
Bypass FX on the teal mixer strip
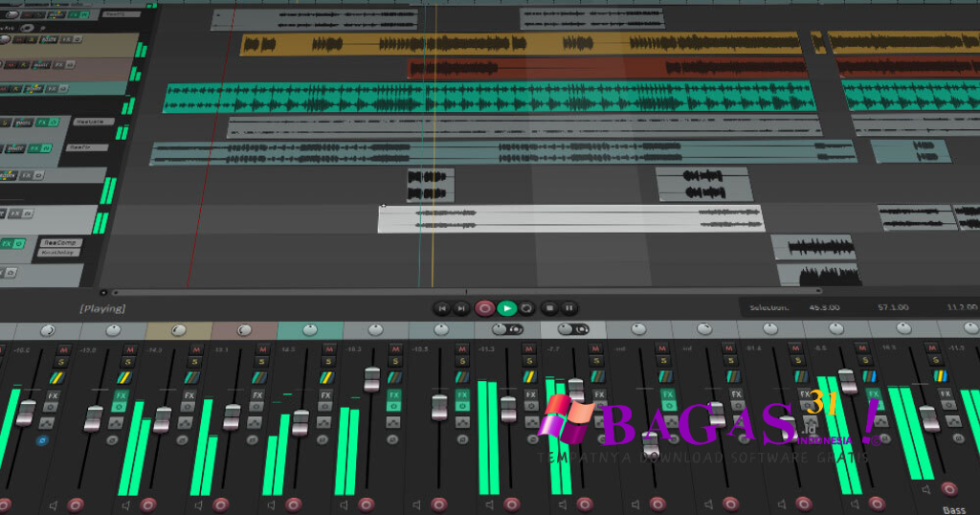pos(324,407)
